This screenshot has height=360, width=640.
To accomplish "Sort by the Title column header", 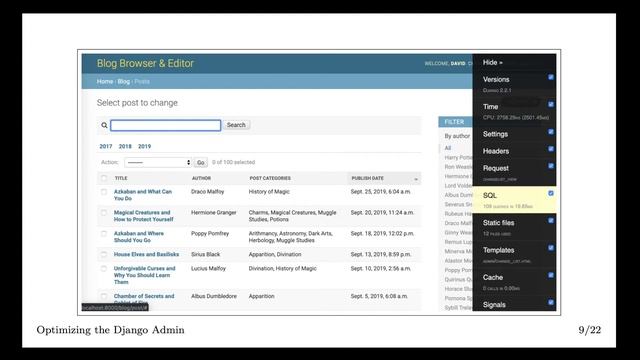I will (121, 178).
